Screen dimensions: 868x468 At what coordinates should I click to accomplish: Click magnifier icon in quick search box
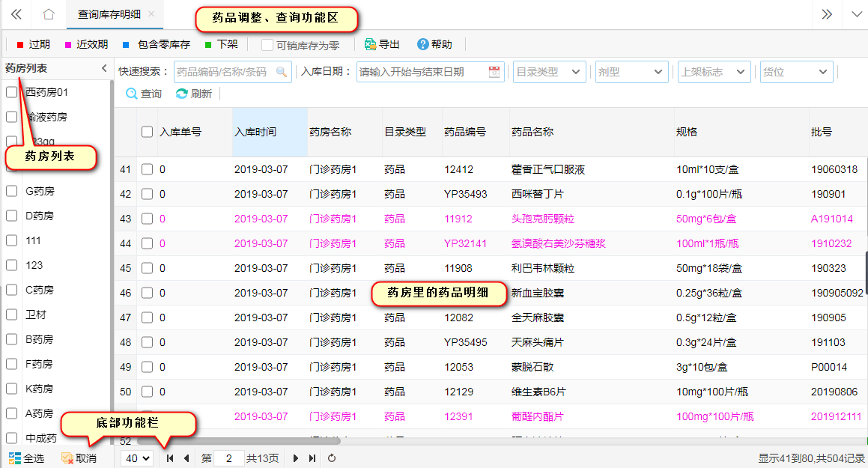(x=282, y=72)
